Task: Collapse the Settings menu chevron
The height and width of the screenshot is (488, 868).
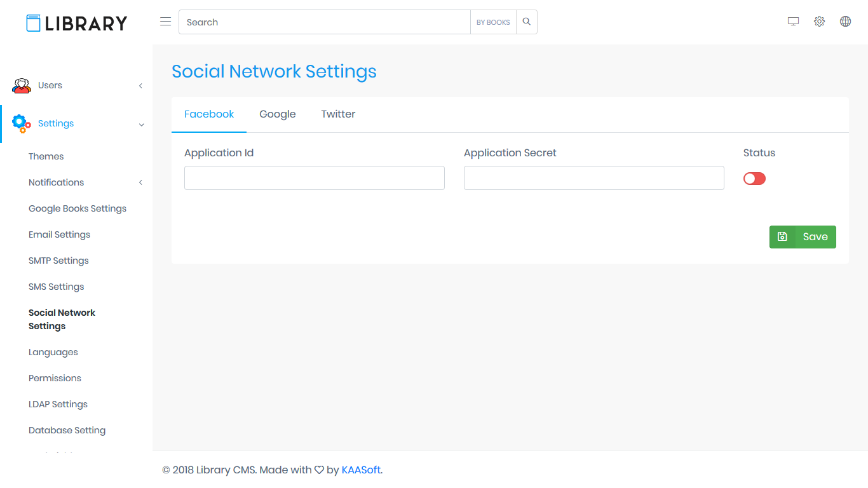Action: [141, 125]
